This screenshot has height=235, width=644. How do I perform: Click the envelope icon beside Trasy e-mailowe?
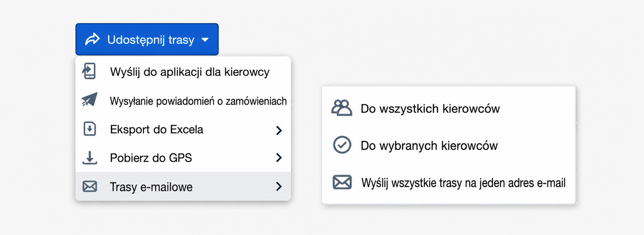(89, 186)
